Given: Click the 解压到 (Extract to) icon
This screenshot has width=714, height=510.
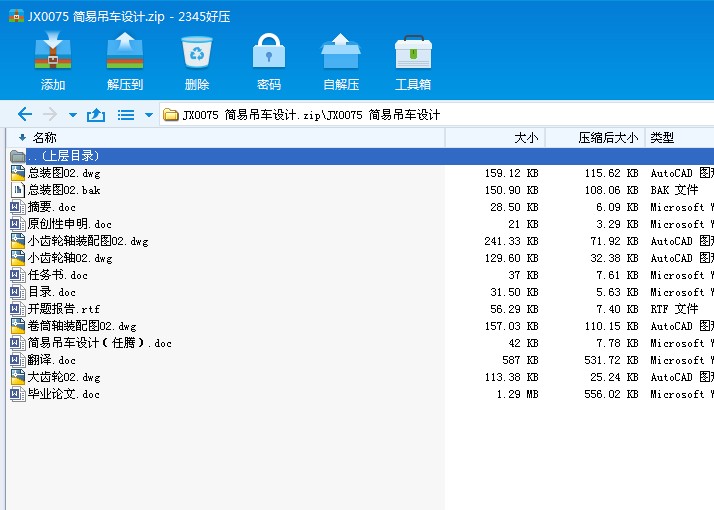Looking at the screenshot, I should (125, 51).
